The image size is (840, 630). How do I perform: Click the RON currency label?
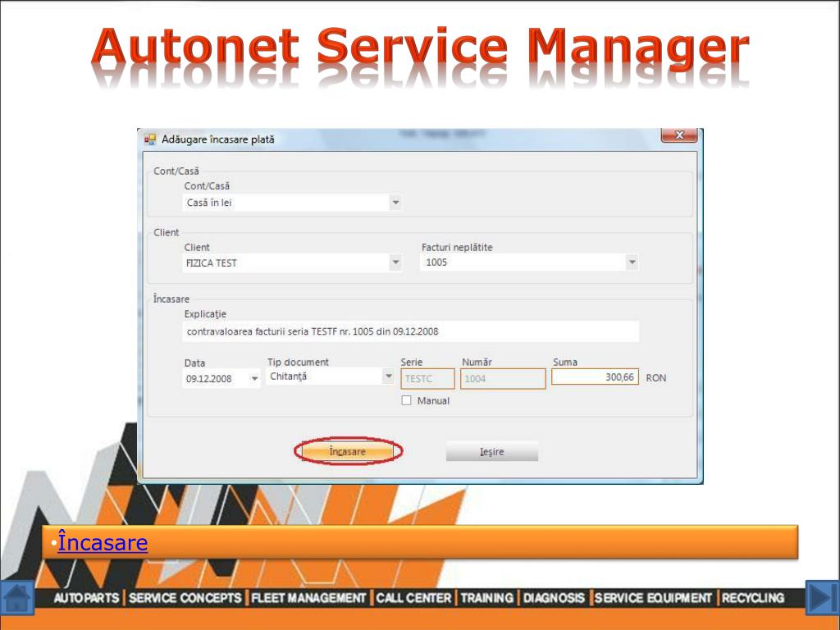click(x=655, y=377)
